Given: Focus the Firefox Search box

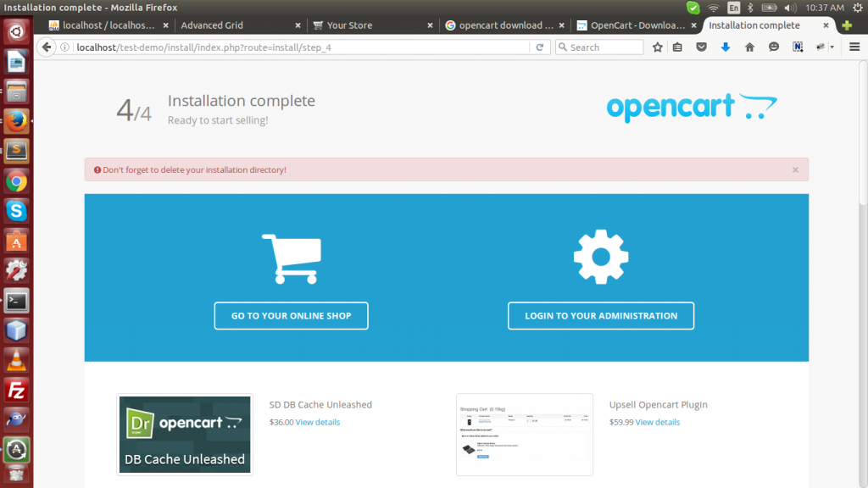Looking at the screenshot, I should click(x=599, y=47).
